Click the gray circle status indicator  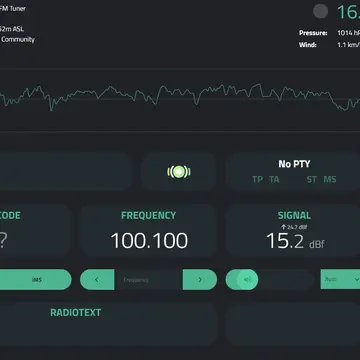(320, 11)
